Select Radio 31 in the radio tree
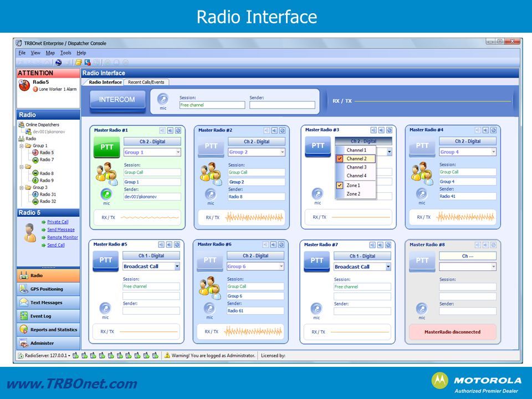The width and height of the screenshot is (532, 399). pyautogui.click(x=48, y=195)
